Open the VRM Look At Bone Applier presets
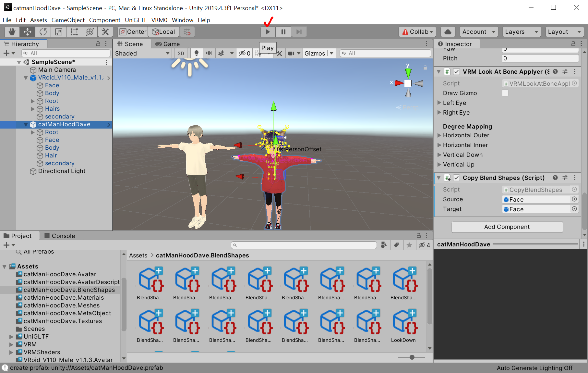Screen dimensions: 588x373 click(x=565, y=71)
